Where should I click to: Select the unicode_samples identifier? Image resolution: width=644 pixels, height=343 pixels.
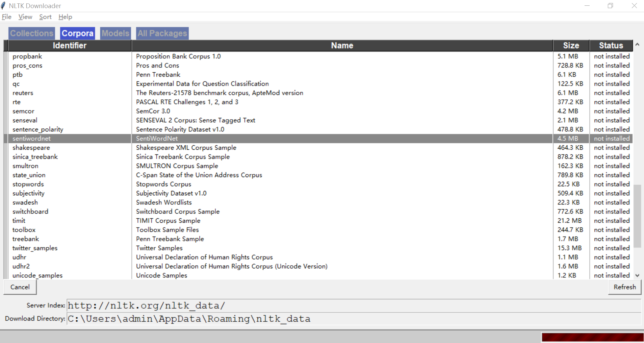pyautogui.click(x=37, y=275)
